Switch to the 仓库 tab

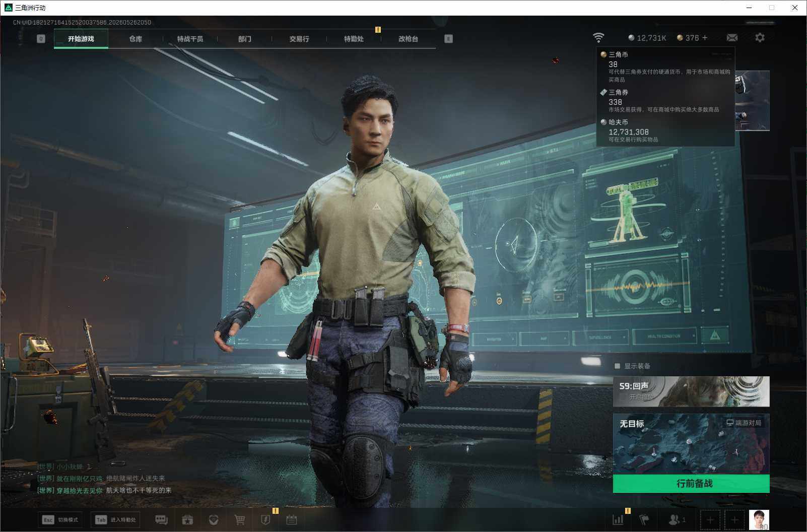pyautogui.click(x=136, y=39)
